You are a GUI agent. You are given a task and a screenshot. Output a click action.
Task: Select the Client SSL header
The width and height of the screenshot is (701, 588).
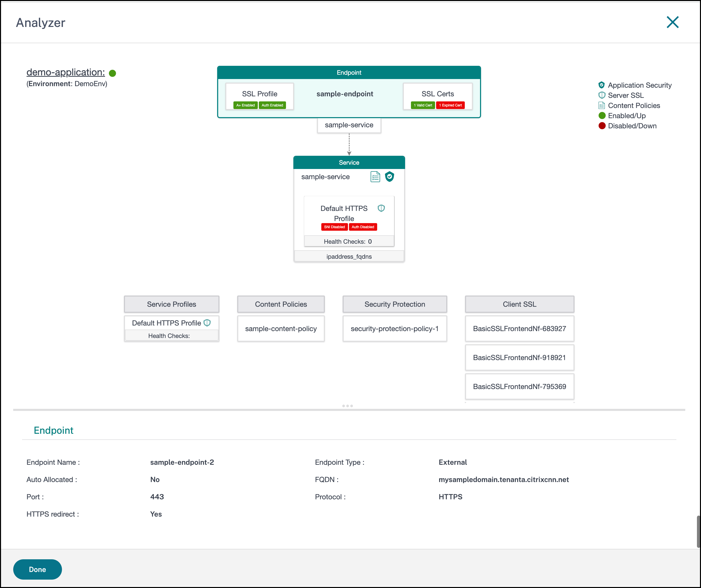[x=519, y=304]
